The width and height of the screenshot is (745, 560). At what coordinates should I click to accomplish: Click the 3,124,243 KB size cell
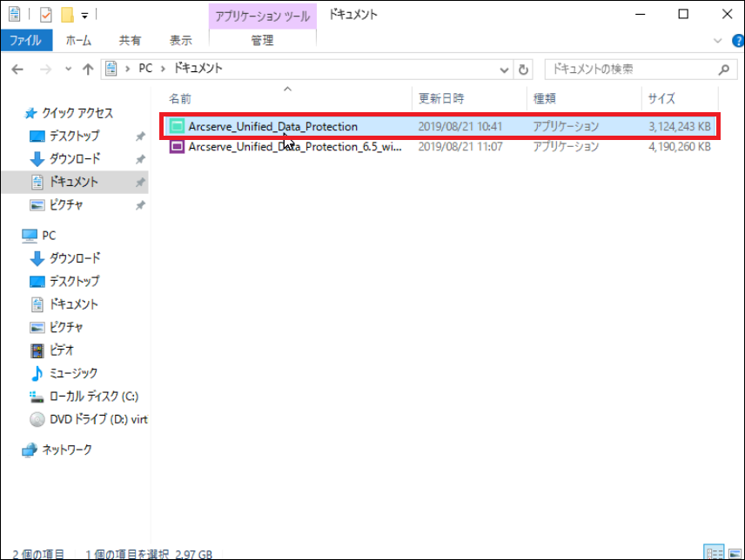[x=680, y=126]
